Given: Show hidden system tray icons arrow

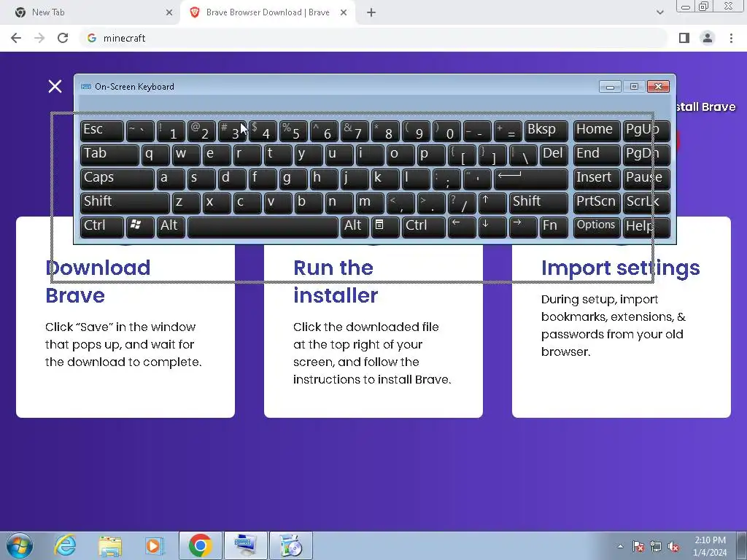Looking at the screenshot, I should coord(620,546).
